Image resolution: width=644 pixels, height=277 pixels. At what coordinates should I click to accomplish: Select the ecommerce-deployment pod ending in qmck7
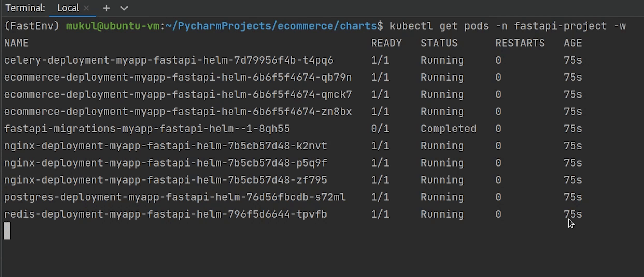click(178, 94)
